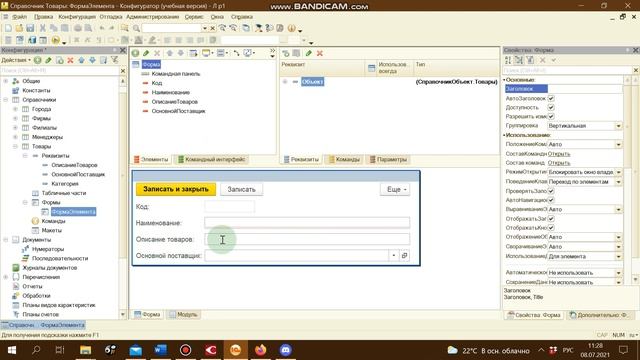The width and height of the screenshot is (640, 360).
Task: Click filter funnel icon in Configuration panel
Action: pyautogui.click(x=114, y=60)
